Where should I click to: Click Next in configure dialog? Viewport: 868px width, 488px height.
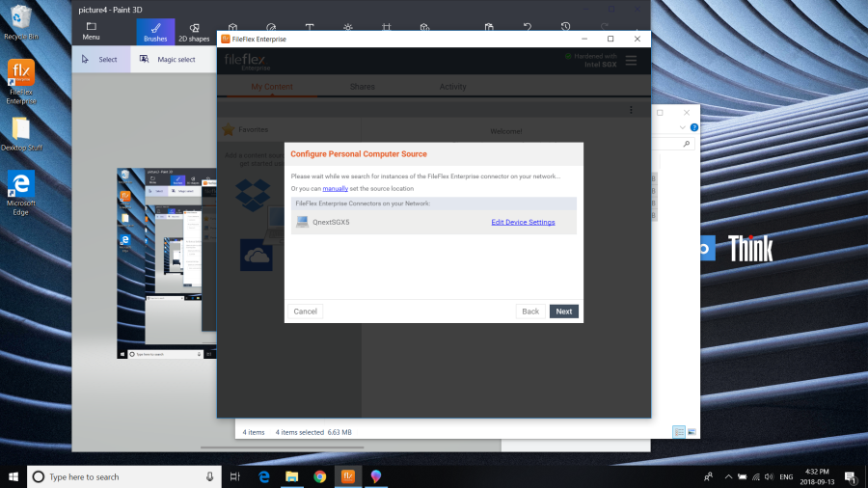[563, 312]
